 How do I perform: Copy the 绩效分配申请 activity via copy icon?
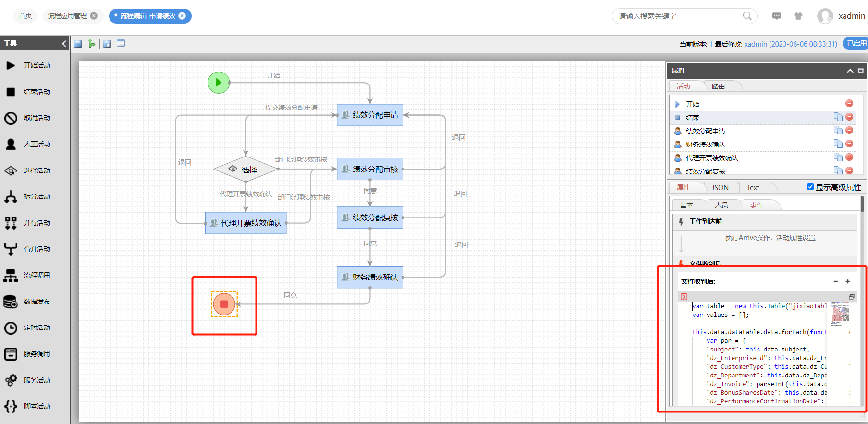(838, 130)
